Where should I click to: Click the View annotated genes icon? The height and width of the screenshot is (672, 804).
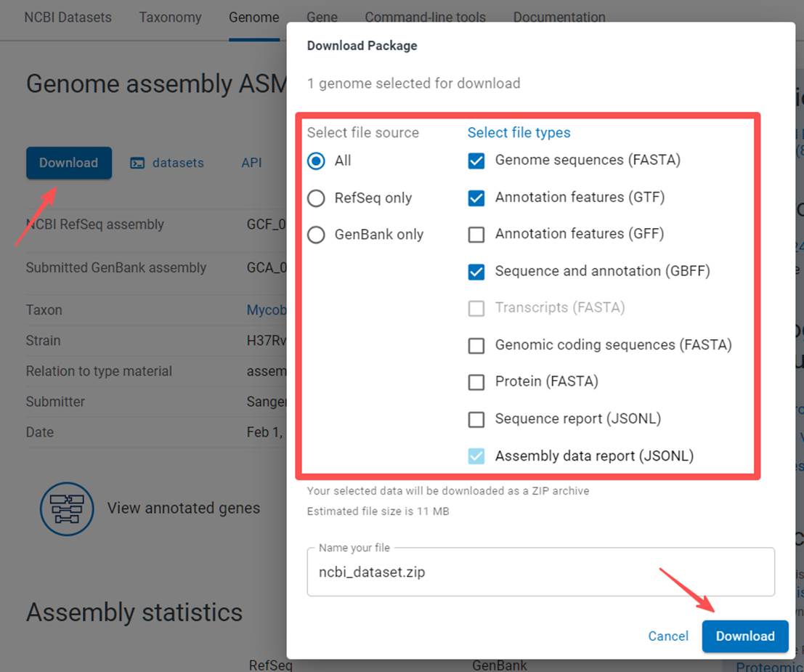click(67, 508)
